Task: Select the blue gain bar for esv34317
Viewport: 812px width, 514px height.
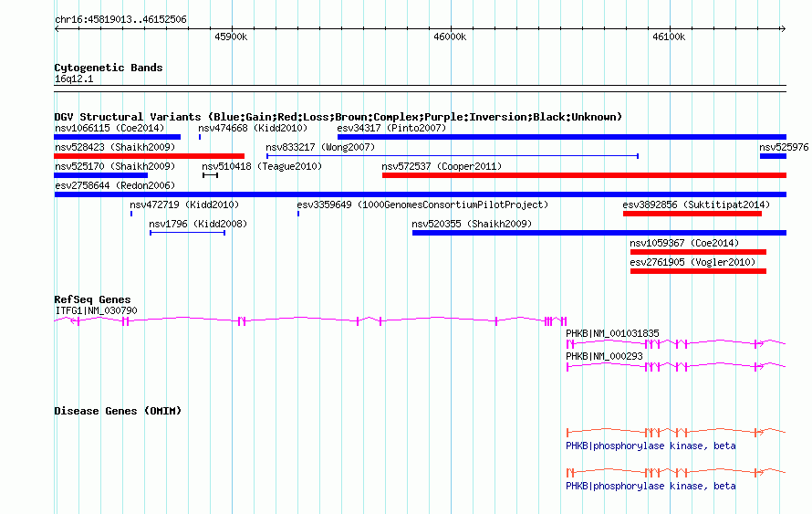Action: (562, 137)
